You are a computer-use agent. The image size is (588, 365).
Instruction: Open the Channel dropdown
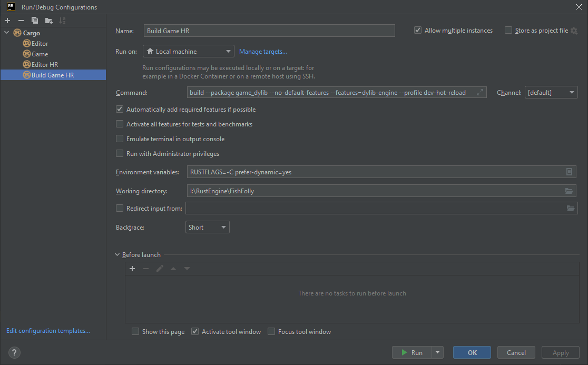click(551, 93)
